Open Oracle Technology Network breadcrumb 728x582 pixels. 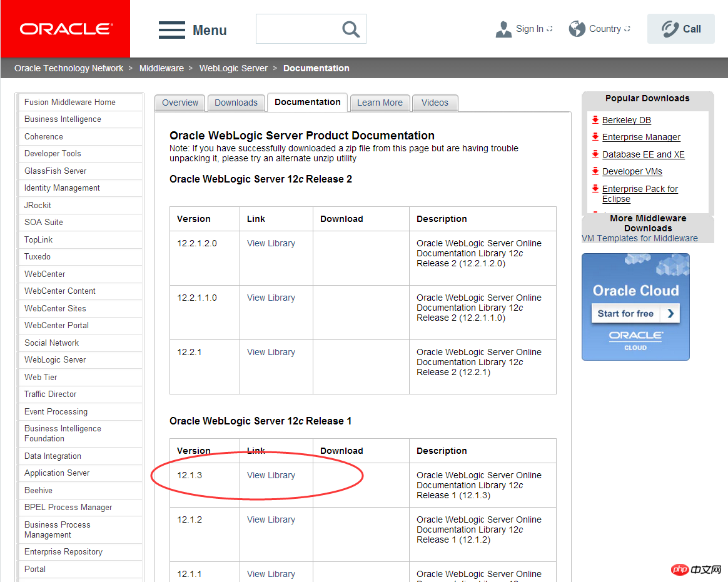69,68
